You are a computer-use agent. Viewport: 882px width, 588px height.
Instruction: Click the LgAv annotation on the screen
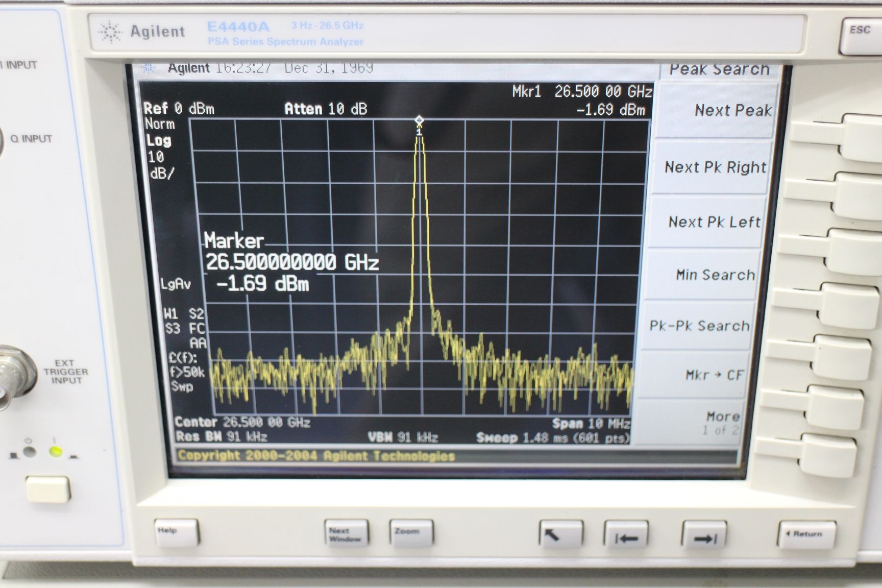[x=176, y=284]
